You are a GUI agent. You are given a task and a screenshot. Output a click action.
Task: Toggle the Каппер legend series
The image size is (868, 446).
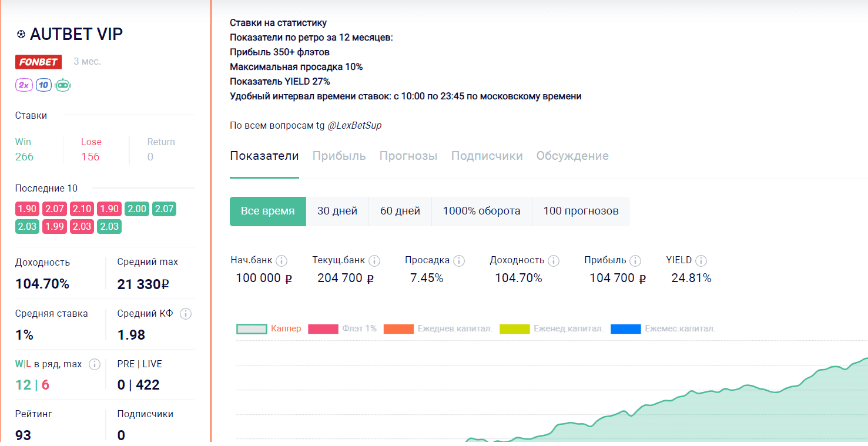(x=269, y=329)
